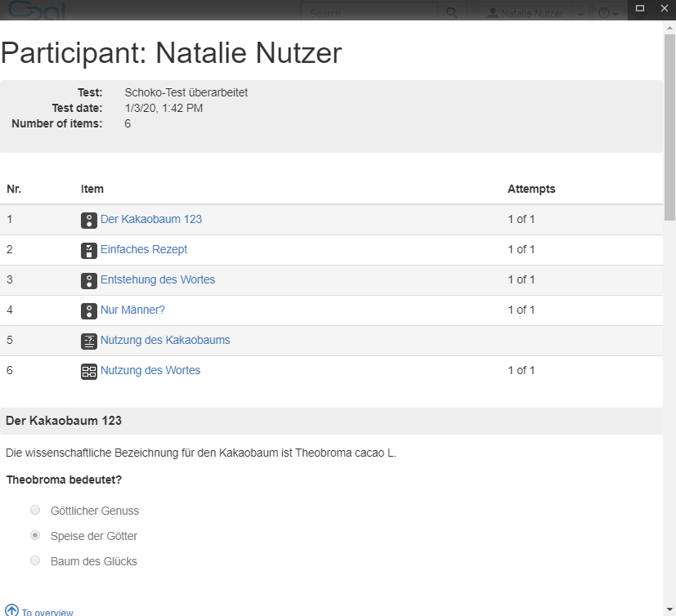Viewport: 676px width, 616px height.
Task: Go to the Nutzung des Wortes item
Action: click(150, 371)
